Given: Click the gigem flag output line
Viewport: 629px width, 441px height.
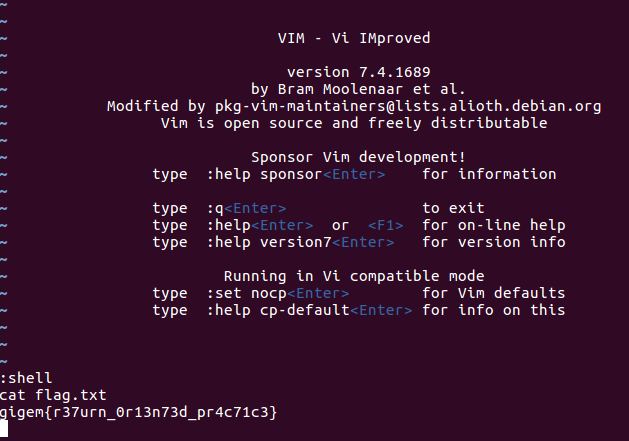Looking at the screenshot, I should (138, 412).
